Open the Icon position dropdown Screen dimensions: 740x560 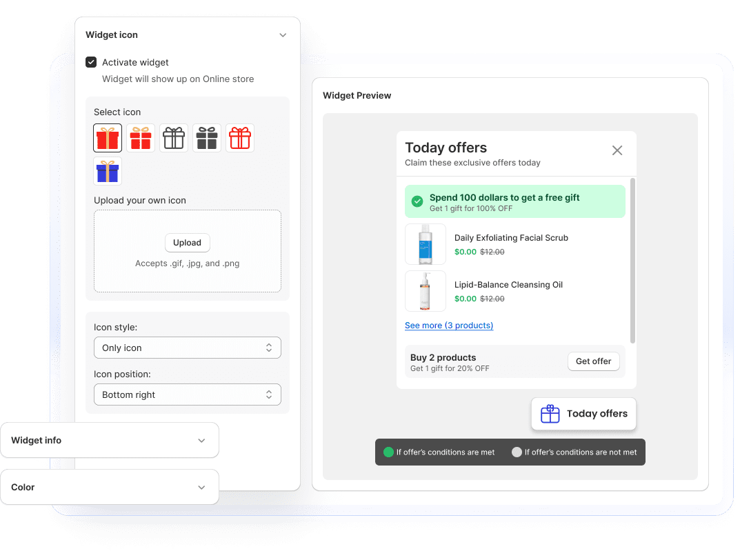tap(187, 394)
